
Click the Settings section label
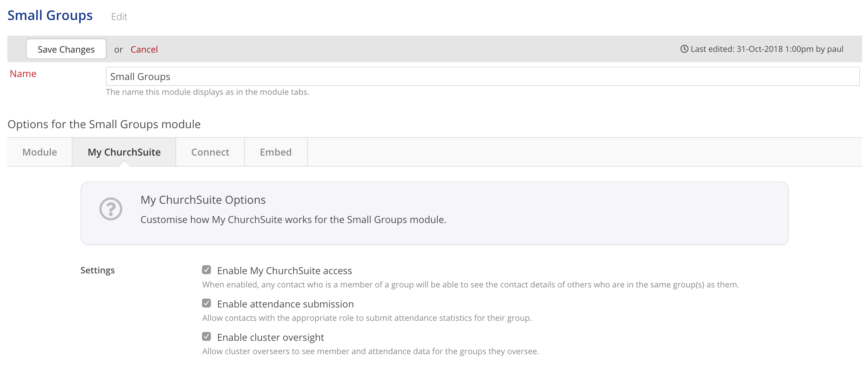click(x=98, y=270)
